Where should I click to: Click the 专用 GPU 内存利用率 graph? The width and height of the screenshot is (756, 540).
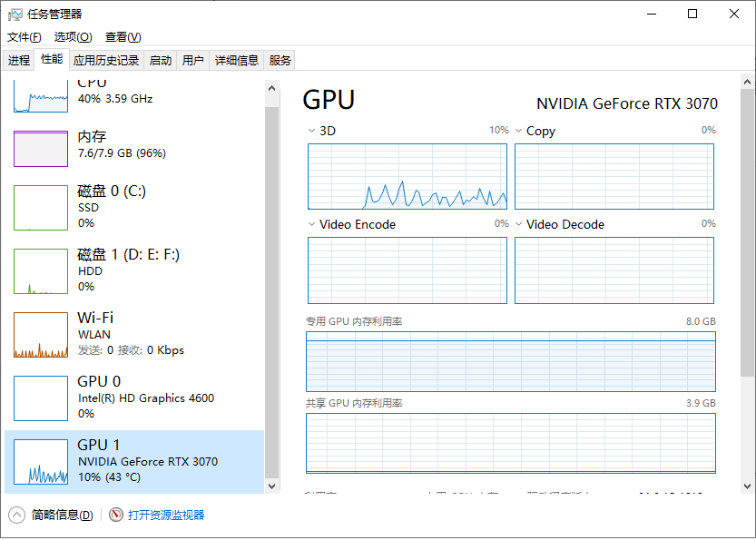click(x=511, y=361)
